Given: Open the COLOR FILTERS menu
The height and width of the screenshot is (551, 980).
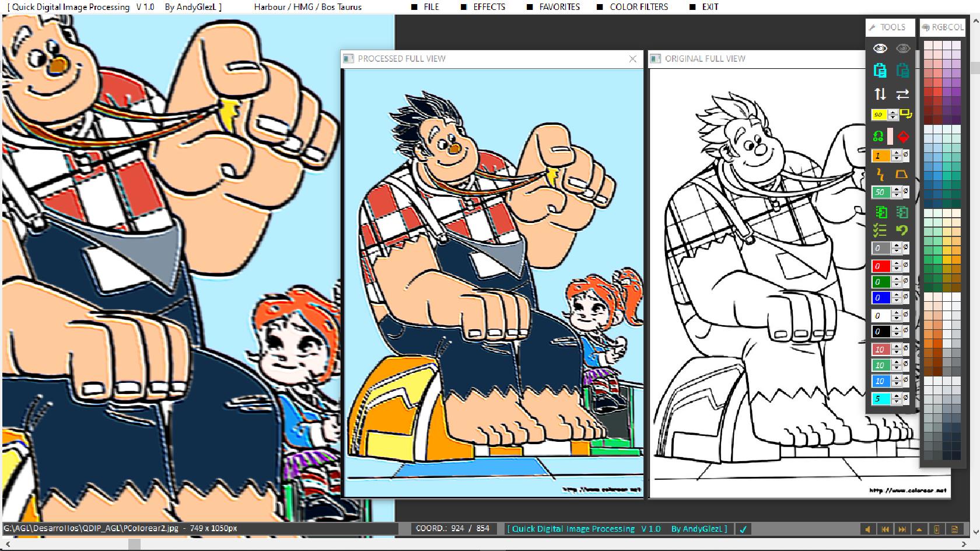Looking at the screenshot, I should coord(638,7).
